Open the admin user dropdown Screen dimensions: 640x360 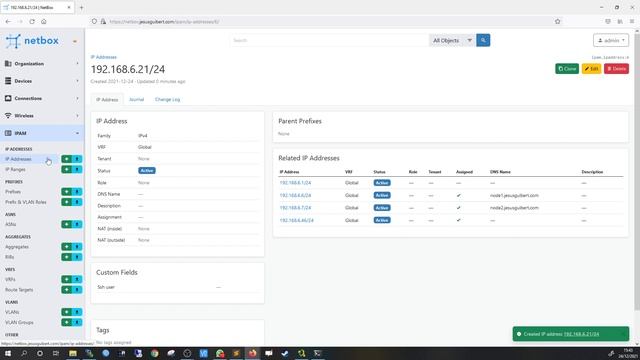611,40
